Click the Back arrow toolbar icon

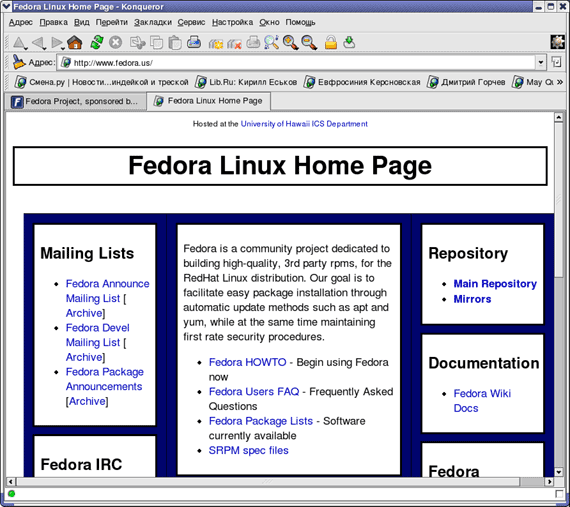pos(38,43)
